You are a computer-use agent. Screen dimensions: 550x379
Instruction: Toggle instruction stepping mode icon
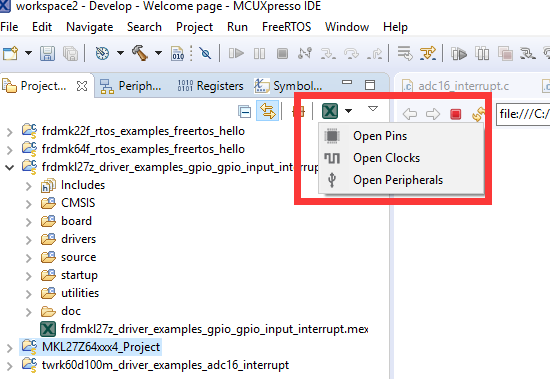428,53
